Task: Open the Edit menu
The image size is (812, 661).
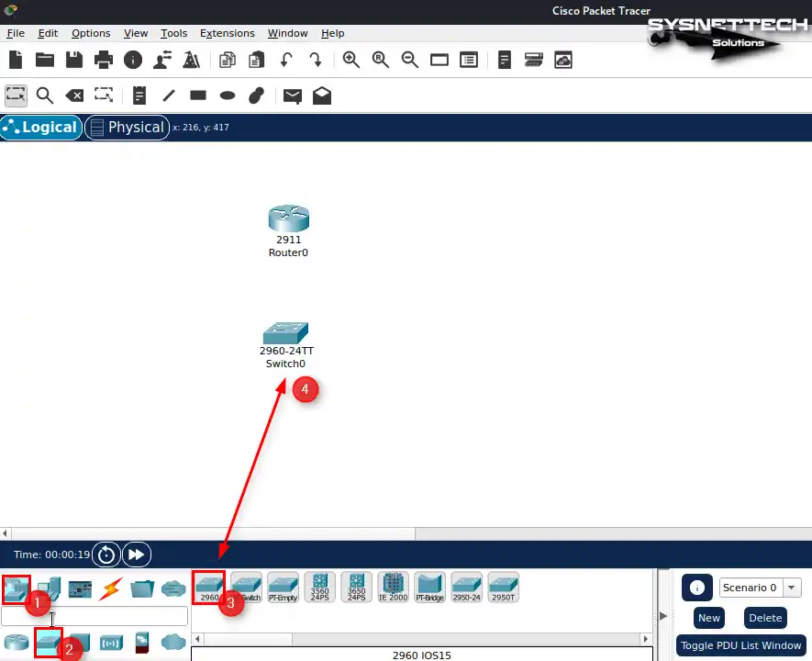Action: 48,33
